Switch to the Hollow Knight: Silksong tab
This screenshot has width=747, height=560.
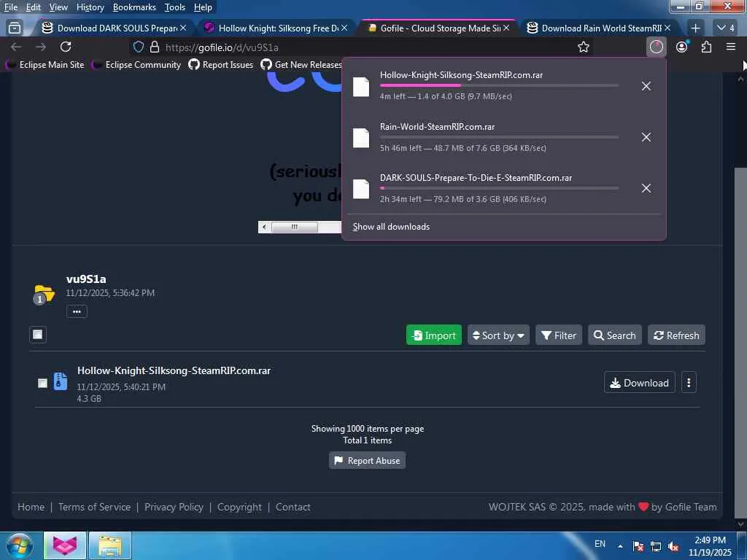[x=275, y=28]
